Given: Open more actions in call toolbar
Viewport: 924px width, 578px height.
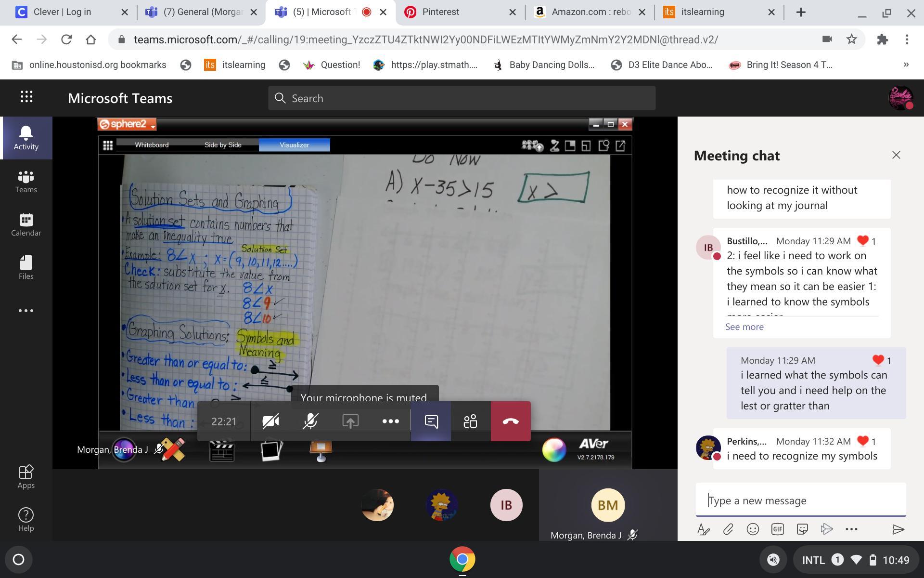Looking at the screenshot, I should pyautogui.click(x=390, y=421).
